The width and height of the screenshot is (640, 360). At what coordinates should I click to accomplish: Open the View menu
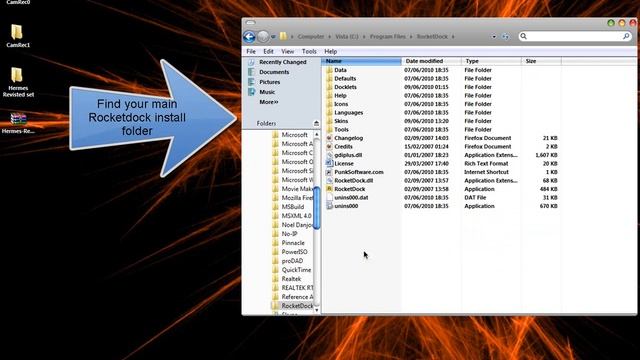point(287,51)
